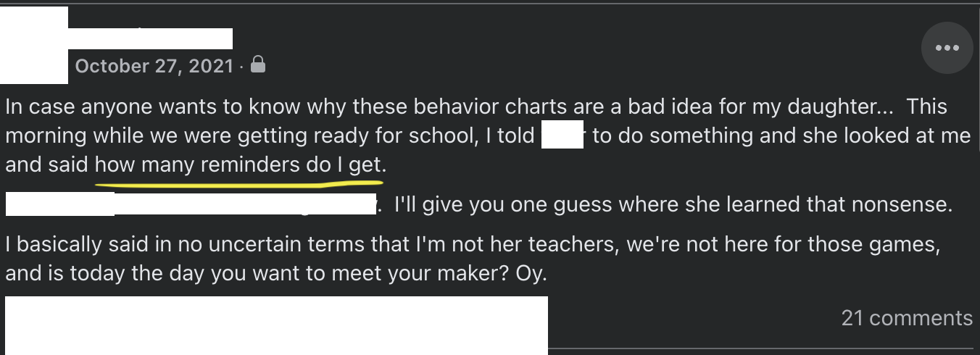
Task: Click the large redacted block below the post
Action: [x=275, y=325]
